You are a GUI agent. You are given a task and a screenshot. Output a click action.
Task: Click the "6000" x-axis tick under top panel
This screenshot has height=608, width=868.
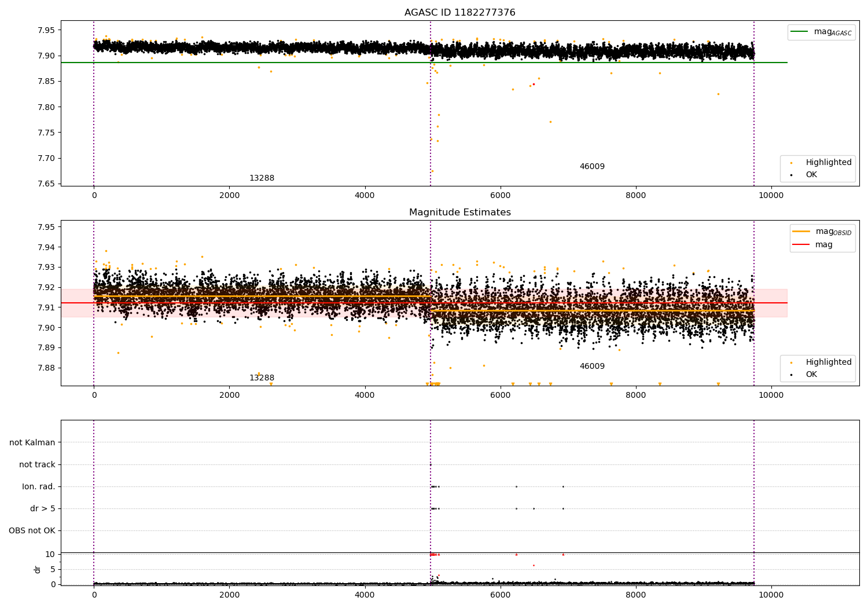point(501,196)
